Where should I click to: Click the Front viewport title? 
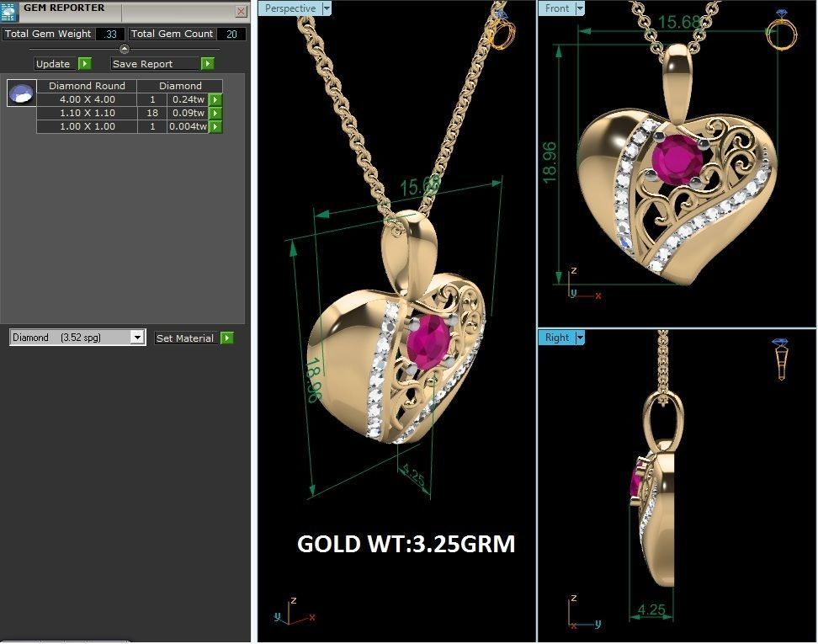click(x=556, y=8)
